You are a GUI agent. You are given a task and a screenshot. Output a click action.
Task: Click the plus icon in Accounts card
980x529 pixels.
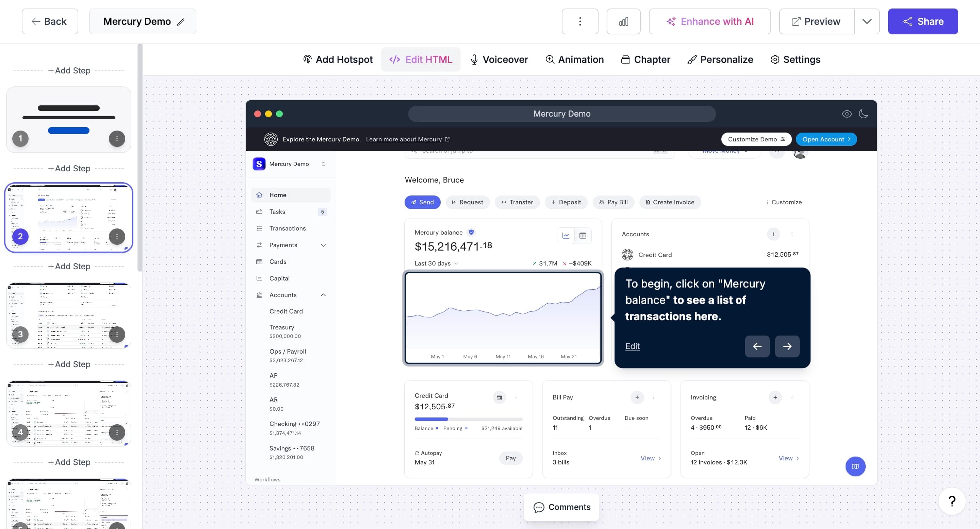[x=773, y=234]
